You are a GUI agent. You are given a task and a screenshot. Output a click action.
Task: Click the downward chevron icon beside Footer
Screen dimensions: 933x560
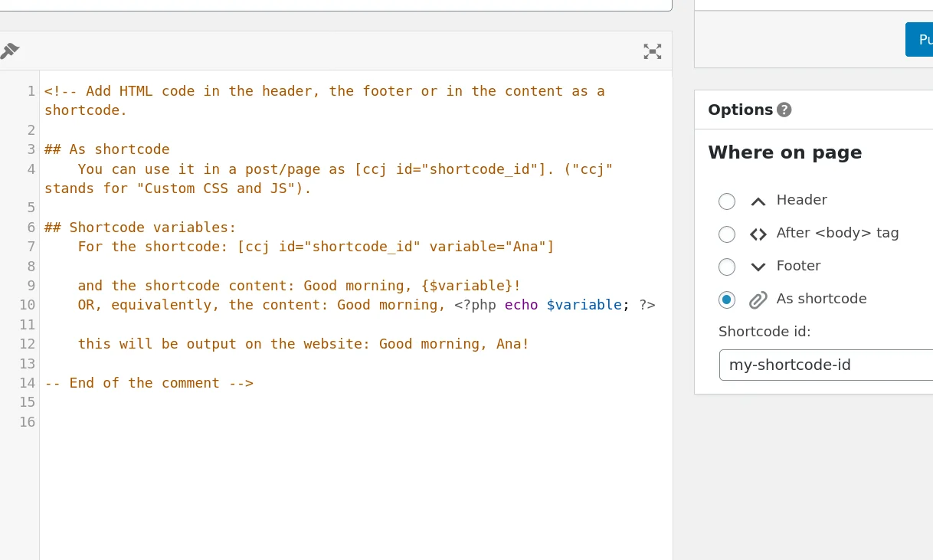[758, 267]
